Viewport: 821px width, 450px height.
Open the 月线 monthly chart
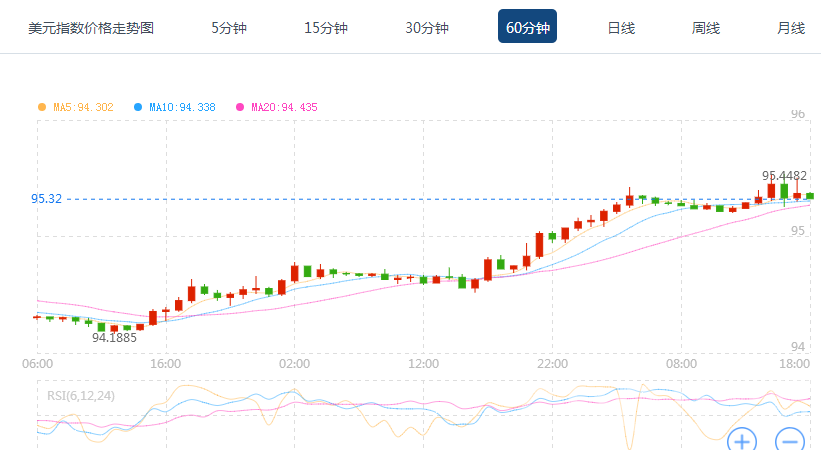point(791,27)
